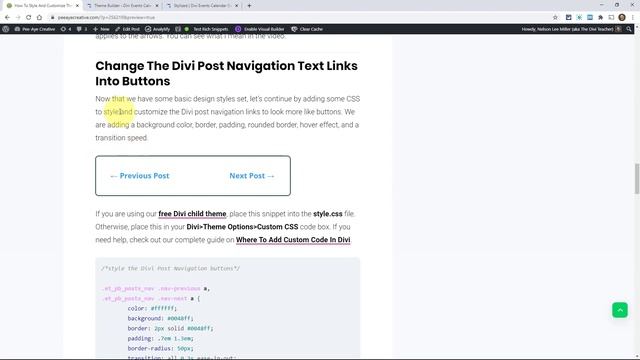Image resolution: width=640 pixels, height=360 pixels.
Task: Open Where To Add Custom Code In Divi
Action: pos(293,240)
